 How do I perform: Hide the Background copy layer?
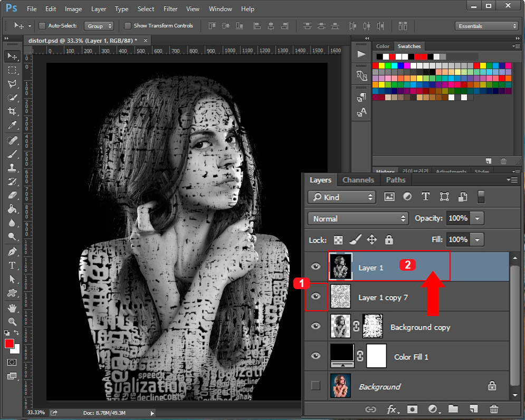pos(316,326)
